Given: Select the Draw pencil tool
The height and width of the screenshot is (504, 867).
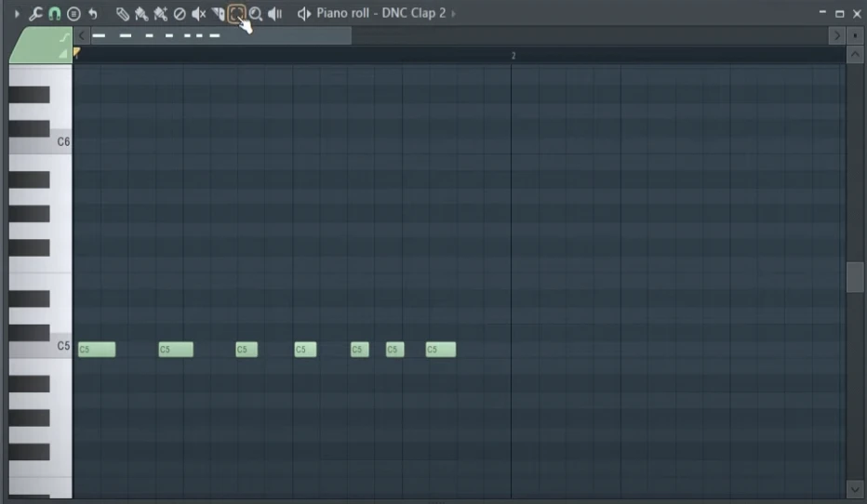Looking at the screenshot, I should click(122, 14).
